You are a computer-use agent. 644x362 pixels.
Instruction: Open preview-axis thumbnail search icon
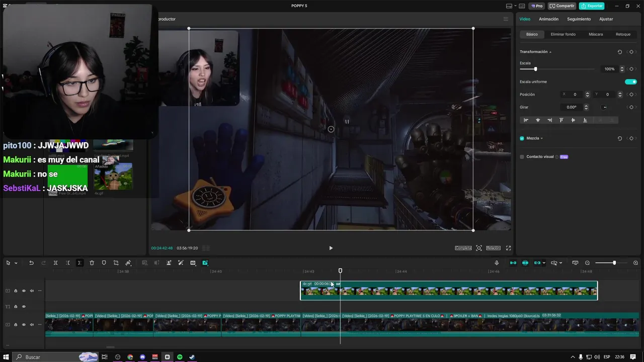[575, 263]
